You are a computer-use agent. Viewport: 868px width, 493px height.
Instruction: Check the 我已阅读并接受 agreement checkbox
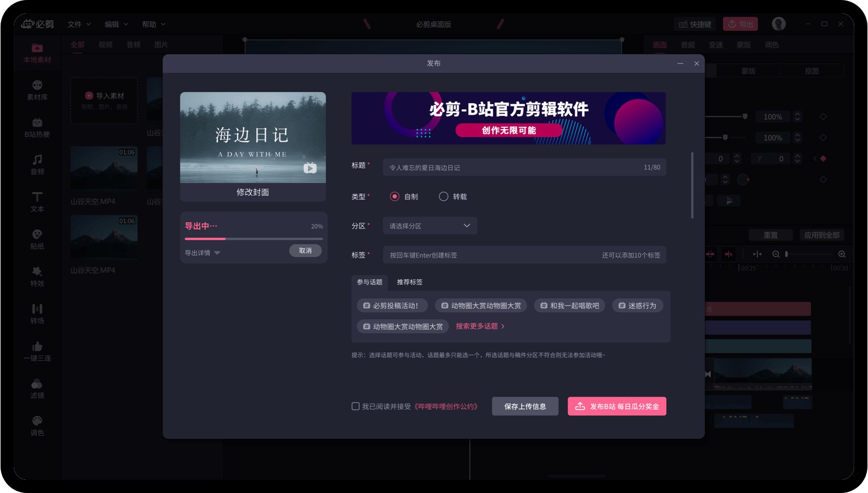(356, 406)
